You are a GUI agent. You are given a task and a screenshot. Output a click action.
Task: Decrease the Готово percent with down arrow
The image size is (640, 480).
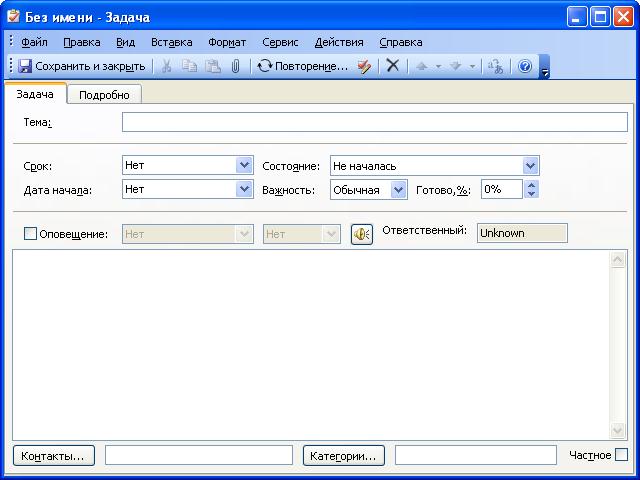pyautogui.click(x=531, y=194)
